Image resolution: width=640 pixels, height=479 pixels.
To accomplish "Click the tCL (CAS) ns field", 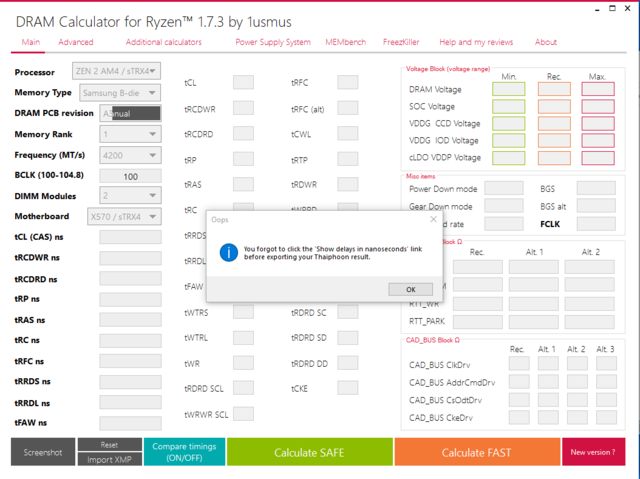I will pos(130,237).
